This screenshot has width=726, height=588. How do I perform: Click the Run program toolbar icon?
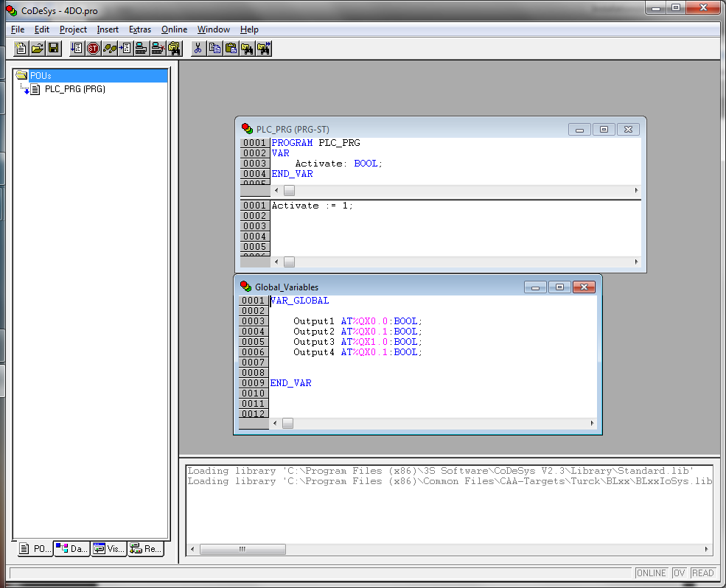click(77, 48)
